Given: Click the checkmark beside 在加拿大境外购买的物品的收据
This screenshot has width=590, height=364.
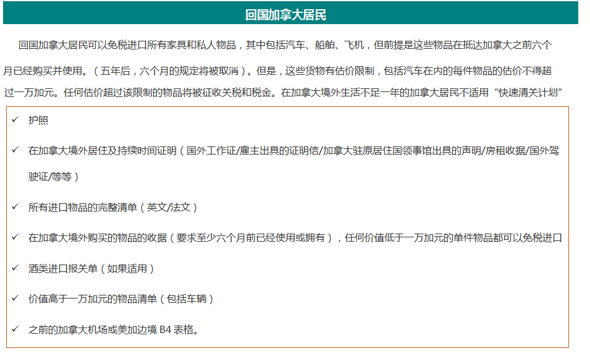Looking at the screenshot, I should pos(15,237).
